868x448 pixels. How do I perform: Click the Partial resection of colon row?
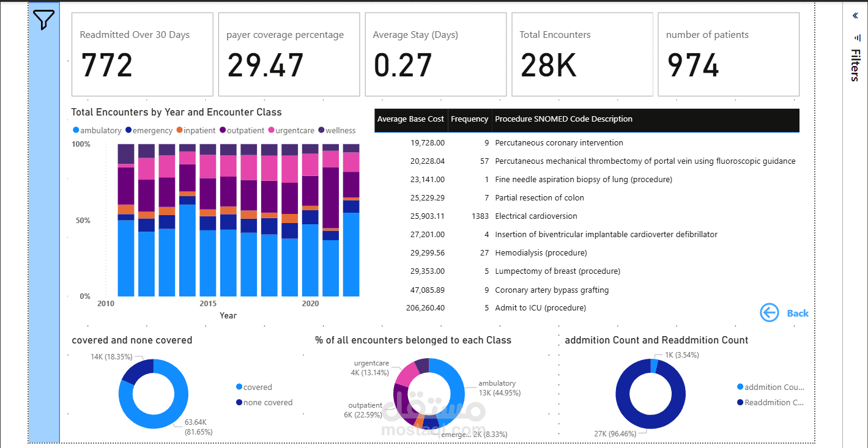click(587, 197)
